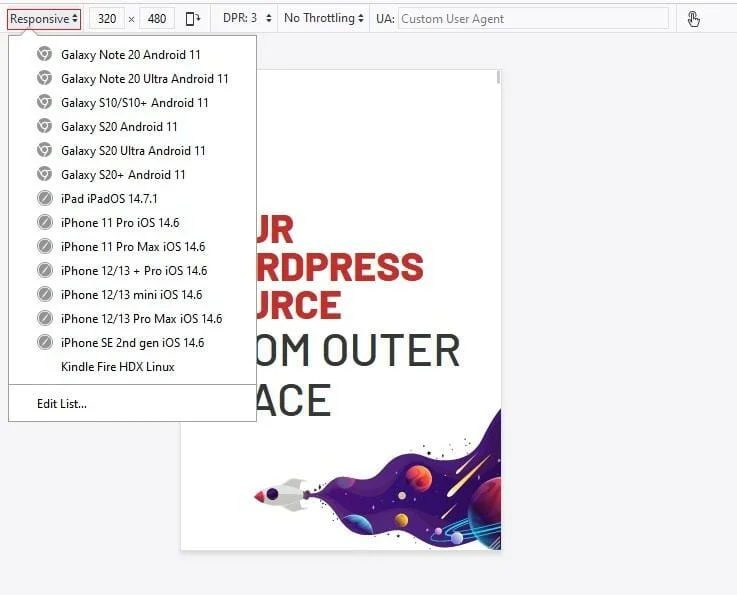This screenshot has width=737, height=595.
Task: Select iPhone 11 Pro iOS 14.6
Action: pyautogui.click(x=133, y=222)
